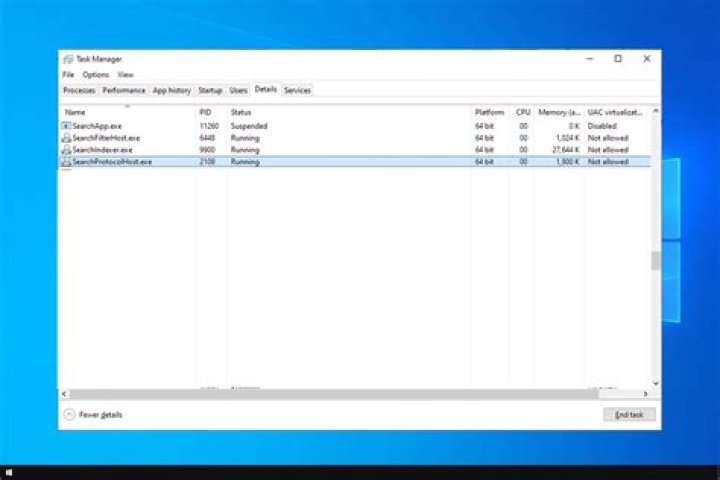Viewport: 720px width, 480px height.
Task: Click the SearchIndexer.exe process icon
Action: tap(66, 150)
